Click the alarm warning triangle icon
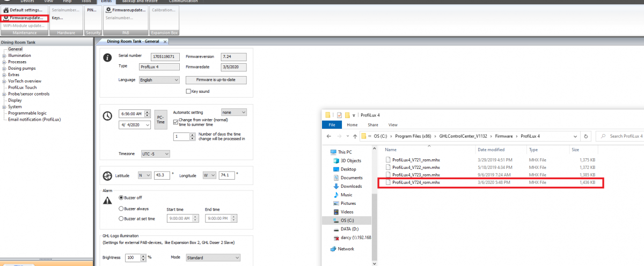The image size is (644, 266). 107,200
